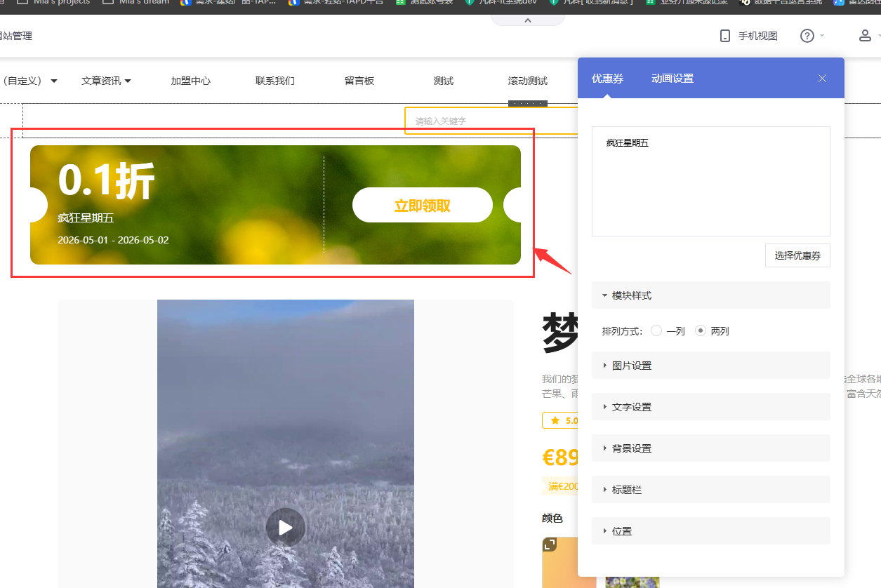This screenshot has height=588, width=881.
Task: Select the flower color thumbnail
Action: pos(632,582)
